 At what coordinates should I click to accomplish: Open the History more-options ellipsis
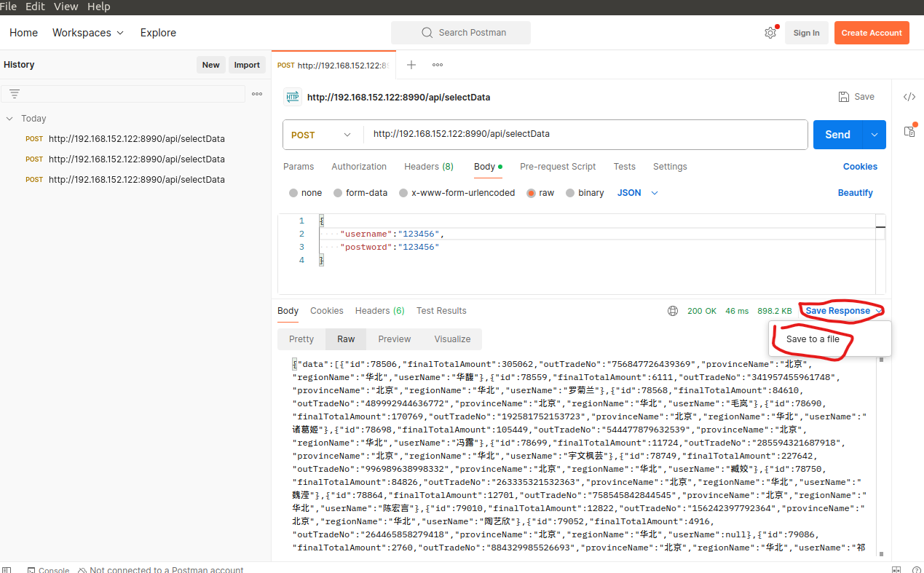pos(257,94)
